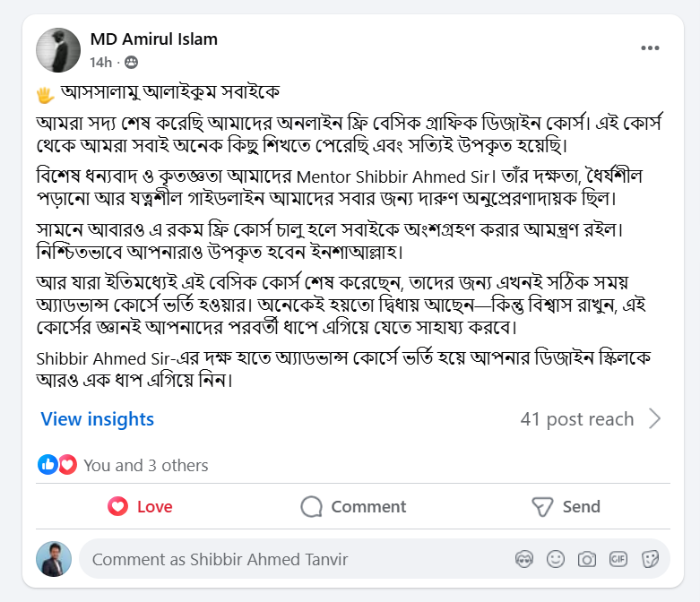
Task: Open the View insights link
Action: click(x=97, y=419)
